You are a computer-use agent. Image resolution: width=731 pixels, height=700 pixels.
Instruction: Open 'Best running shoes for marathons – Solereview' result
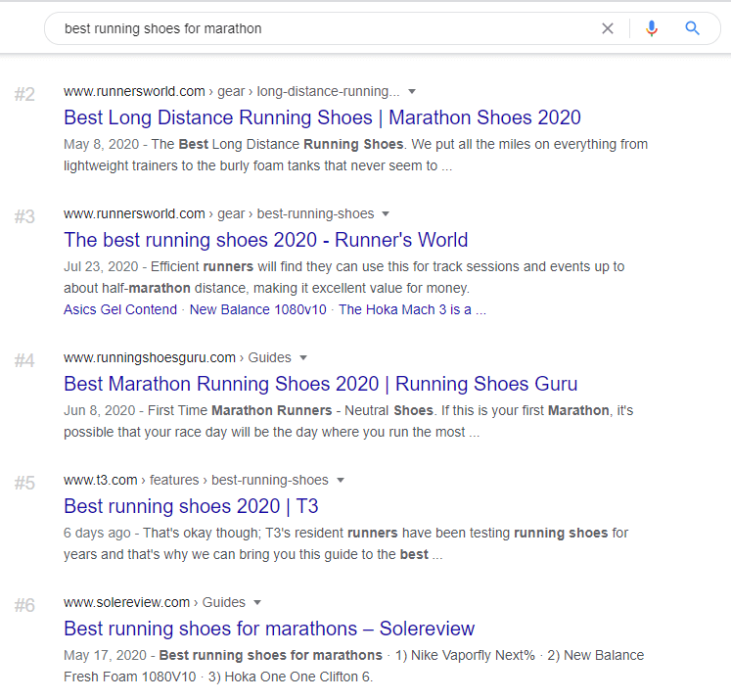[269, 629]
